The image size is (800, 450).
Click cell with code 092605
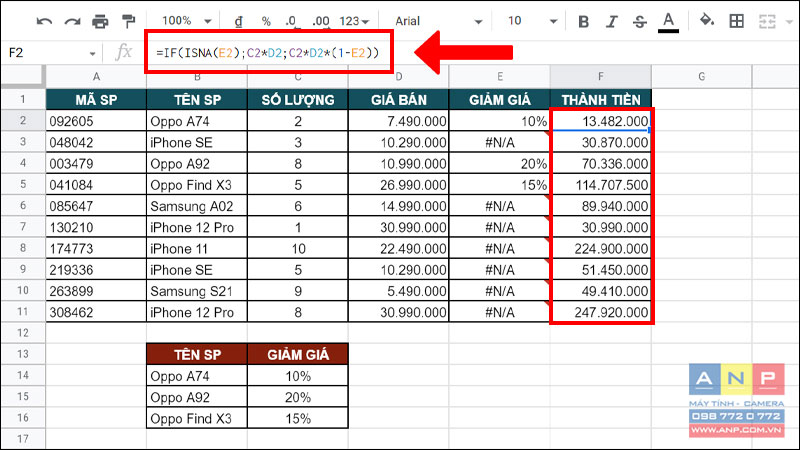(96, 121)
